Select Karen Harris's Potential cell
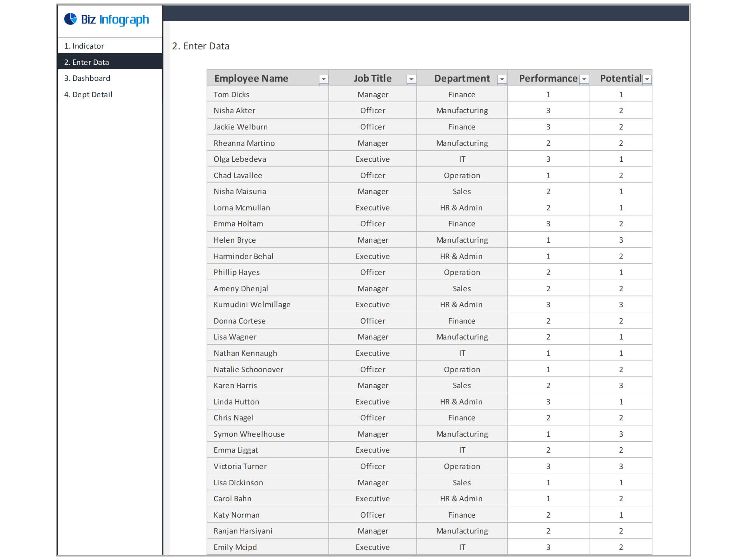Screen dimensions: 747x560 (621, 385)
